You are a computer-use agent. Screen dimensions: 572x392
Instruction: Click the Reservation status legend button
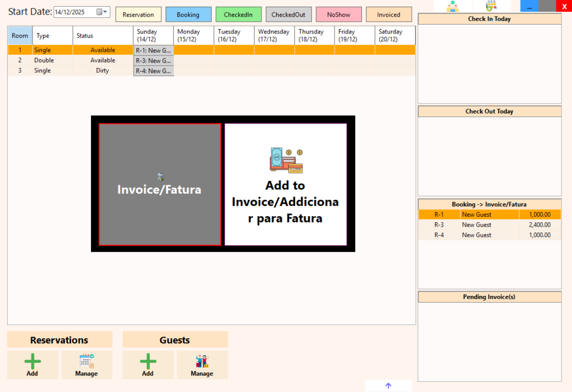(138, 15)
